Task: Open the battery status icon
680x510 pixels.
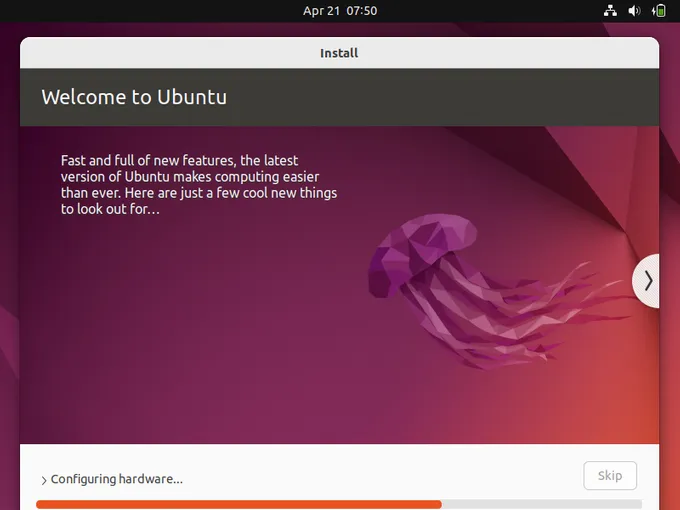Action: point(658,10)
